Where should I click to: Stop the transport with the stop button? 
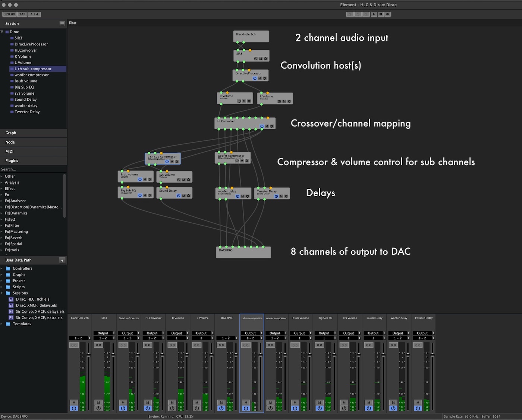pyautogui.click(x=381, y=14)
